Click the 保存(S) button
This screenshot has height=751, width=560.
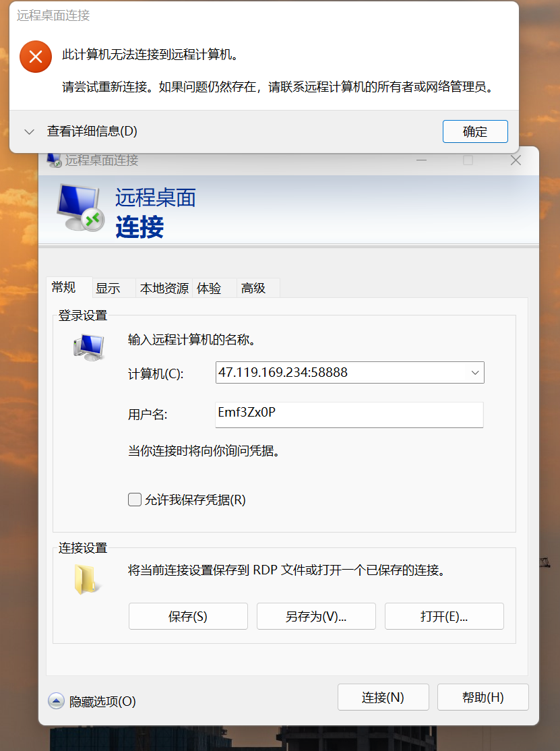pyautogui.click(x=188, y=616)
